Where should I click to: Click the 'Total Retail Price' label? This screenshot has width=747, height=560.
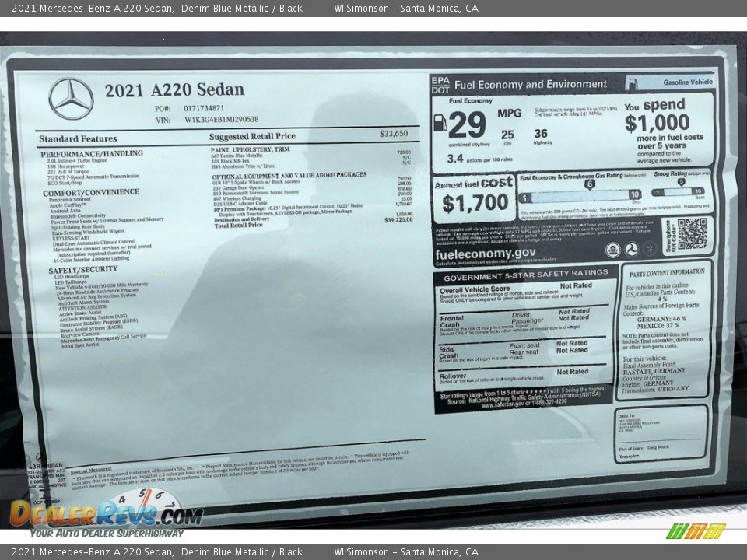238,226
